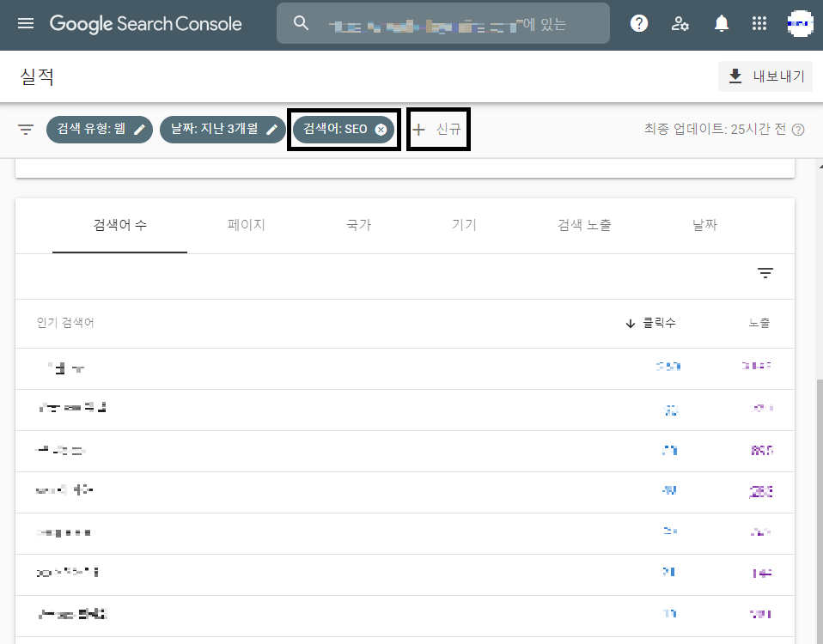The image size is (823, 644).
Task: Click the 내보내기 export button
Action: pyautogui.click(x=765, y=76)
